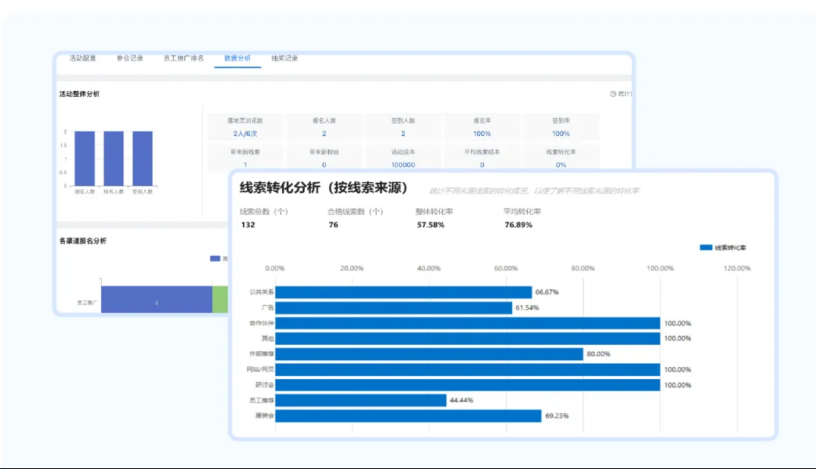Click the 报名人数 bar in overview chart

point(113,158)
